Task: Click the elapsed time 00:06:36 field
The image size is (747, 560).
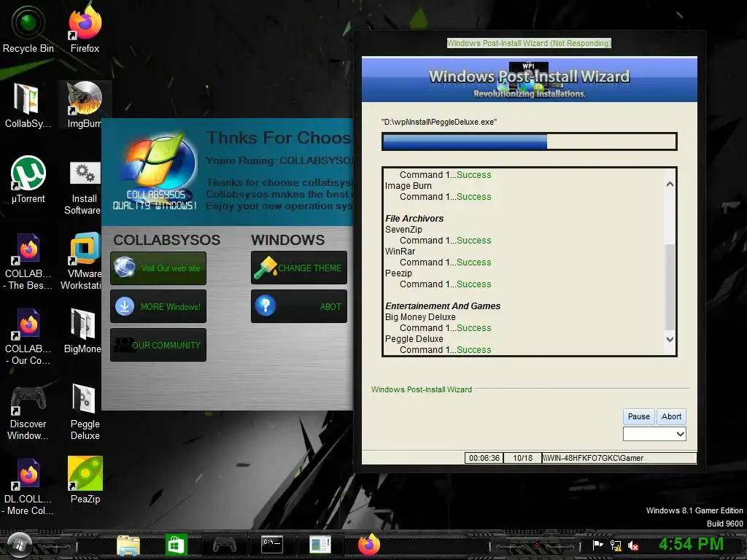Action: click(x=484, y=458)
